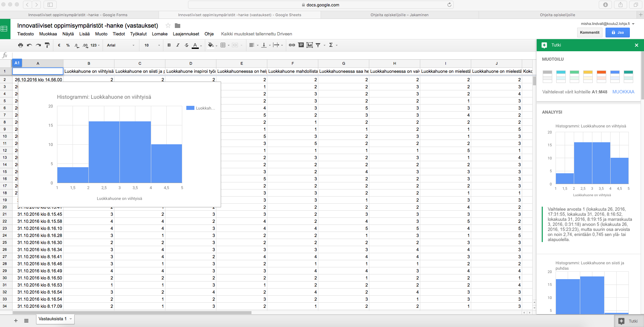Open the Lomake menu
The height and width of the screenshot is (327, 644).
coord(160,34)
